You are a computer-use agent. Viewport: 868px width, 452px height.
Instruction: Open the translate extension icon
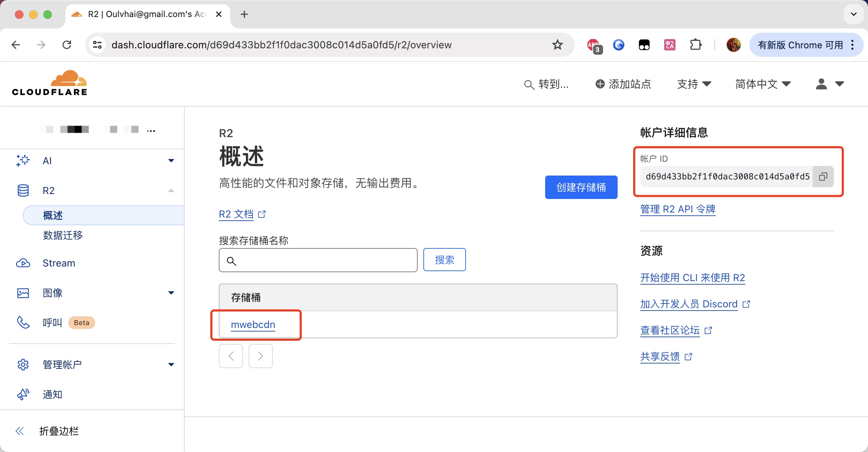[669, 45]
